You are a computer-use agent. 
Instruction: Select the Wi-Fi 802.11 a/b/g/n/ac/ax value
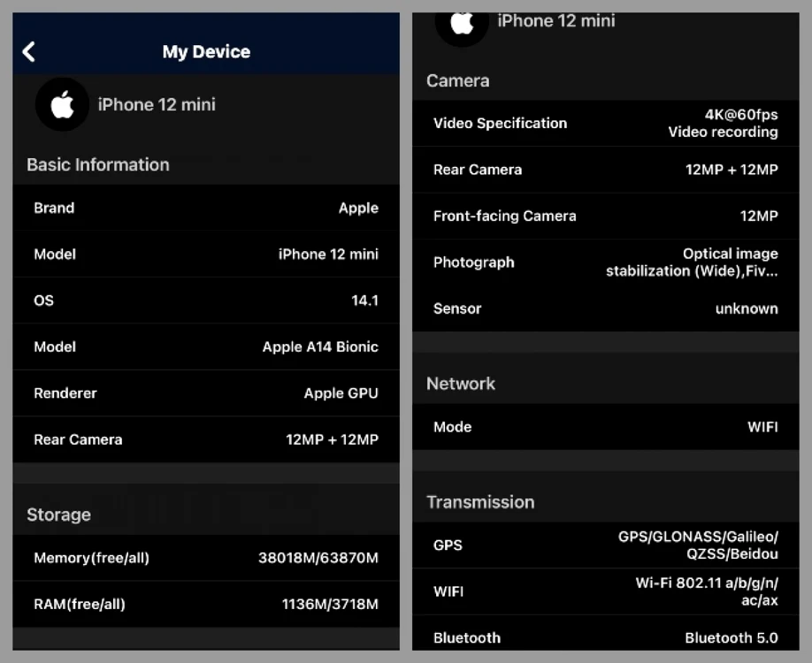(x=707, y=591)
